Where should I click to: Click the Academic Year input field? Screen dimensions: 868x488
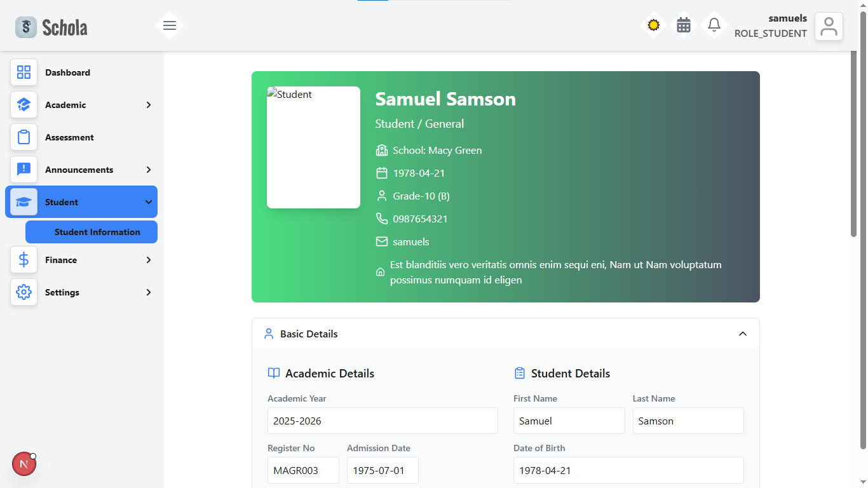click(382, 421)
